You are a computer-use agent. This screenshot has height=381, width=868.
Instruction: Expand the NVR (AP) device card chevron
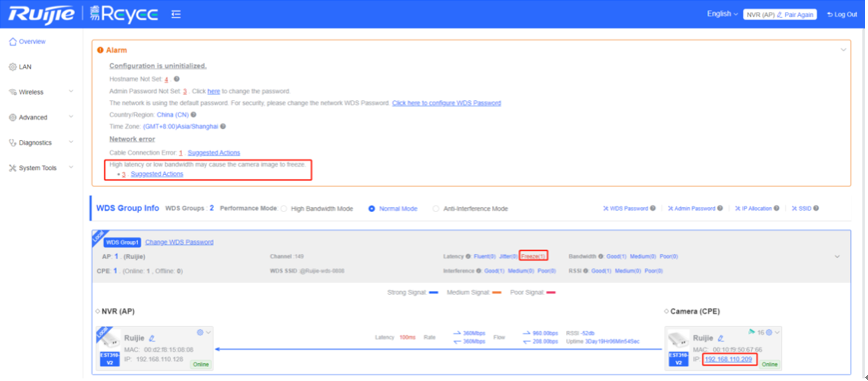coord(208,332)
